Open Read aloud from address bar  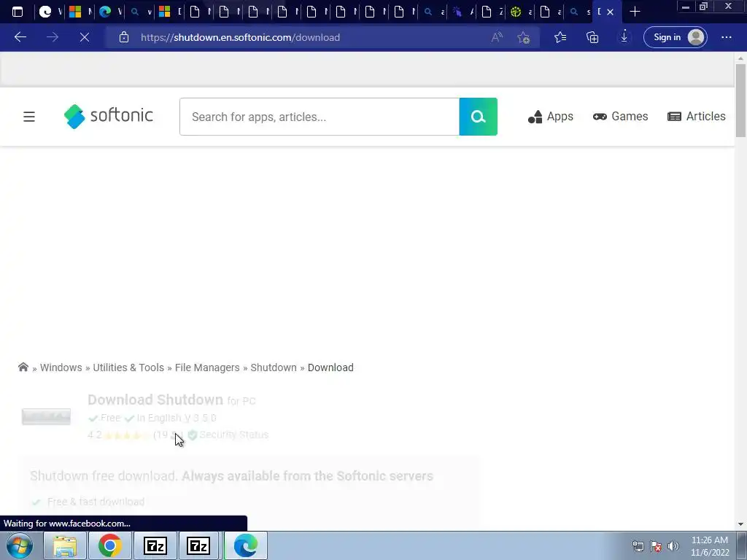(497, 37)
